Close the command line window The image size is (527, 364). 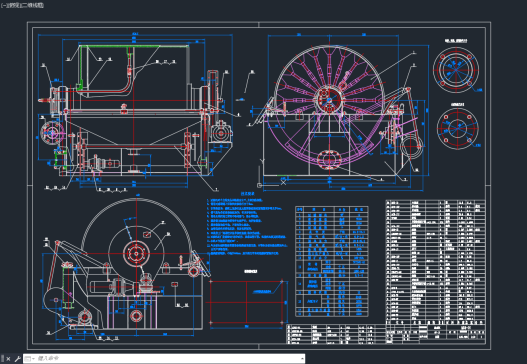click(x=8, y=359)
